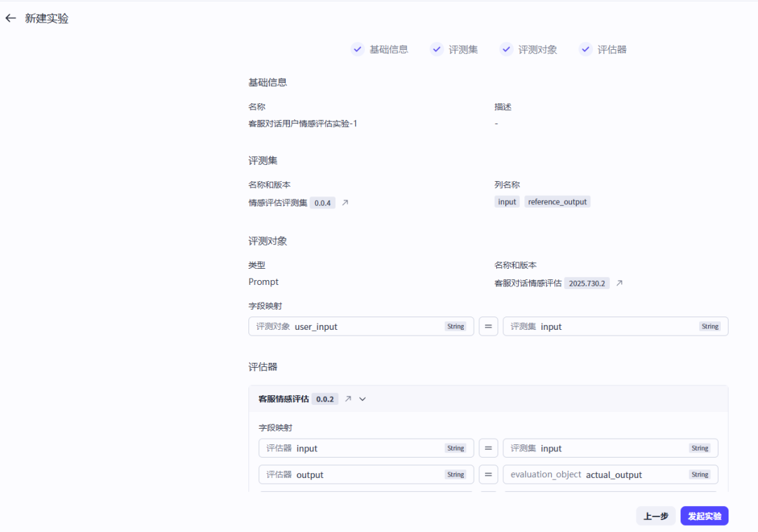Viewport: 758px width, 532px height.
Task: Click the checkmark icon for 评测对象 step
Action: tap(506, 49)
